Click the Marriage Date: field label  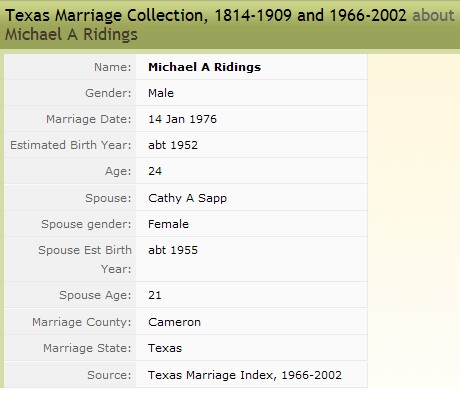coord(89,119)
